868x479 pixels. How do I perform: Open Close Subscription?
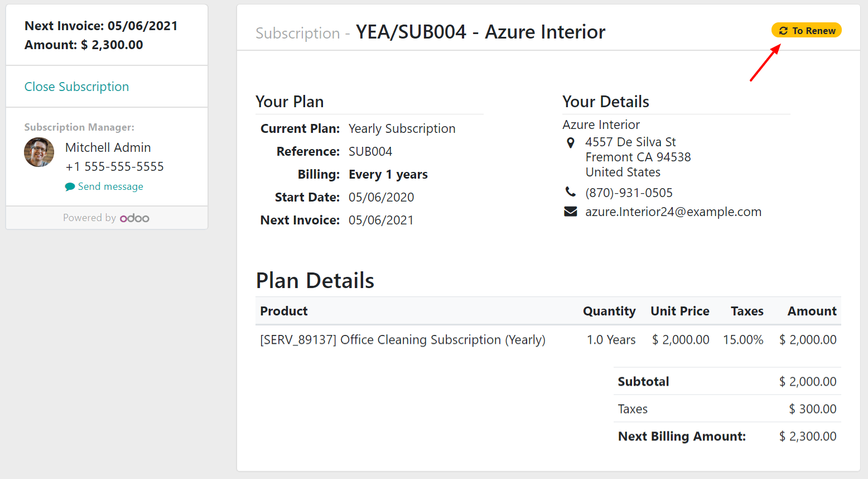coord(76,87)
